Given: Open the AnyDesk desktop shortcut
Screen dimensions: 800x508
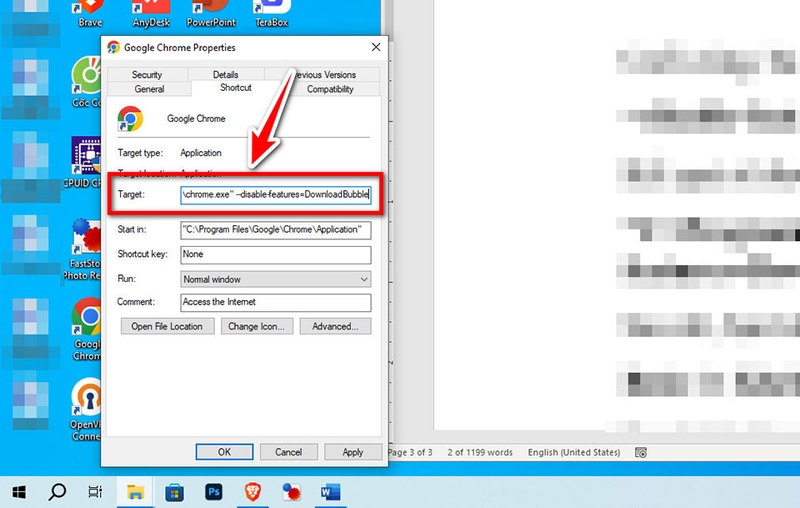Looking at the screenshot, I should (151, 13).
